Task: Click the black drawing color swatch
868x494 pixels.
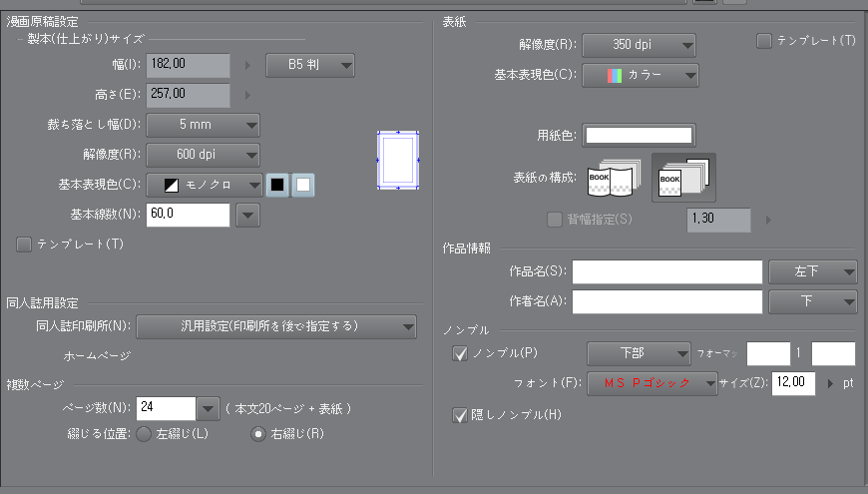Action: [277, 185]
